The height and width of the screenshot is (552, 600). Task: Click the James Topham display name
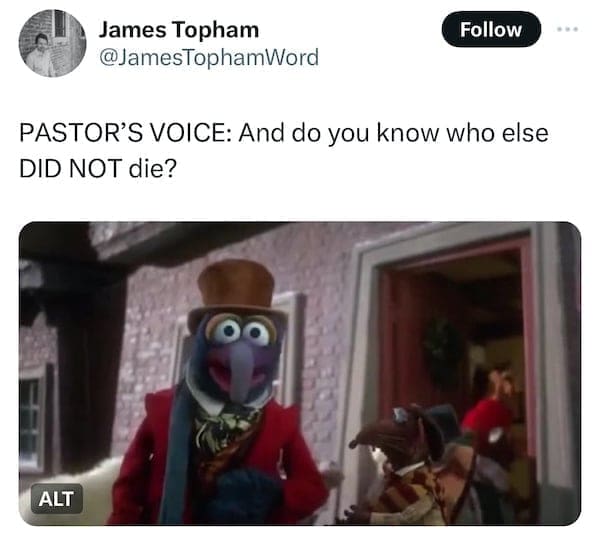(179, 30)
